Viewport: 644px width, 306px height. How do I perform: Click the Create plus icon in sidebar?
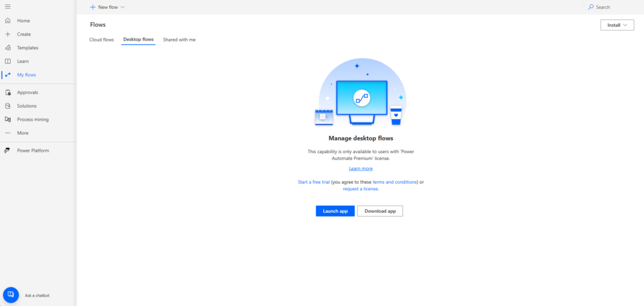(8, 34)
